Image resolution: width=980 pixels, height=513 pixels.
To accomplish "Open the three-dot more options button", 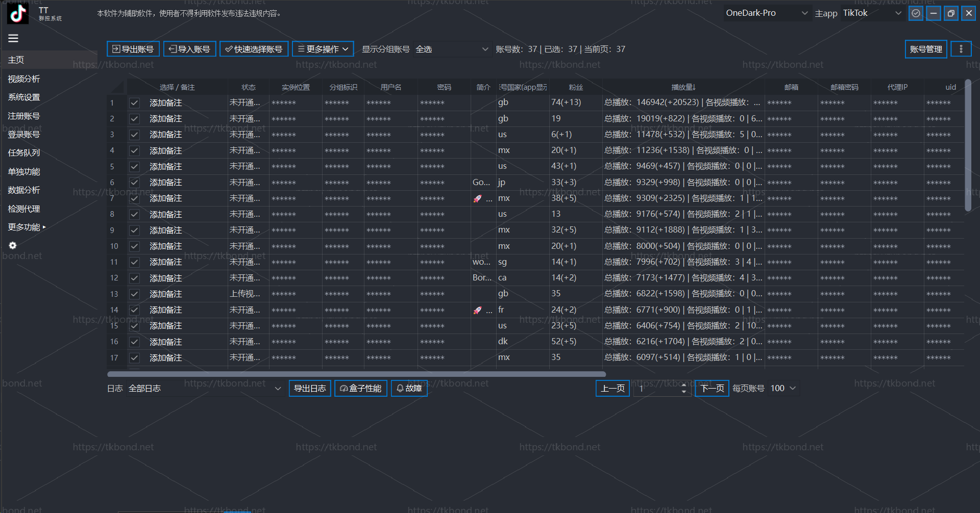I will tap(961, 49).
